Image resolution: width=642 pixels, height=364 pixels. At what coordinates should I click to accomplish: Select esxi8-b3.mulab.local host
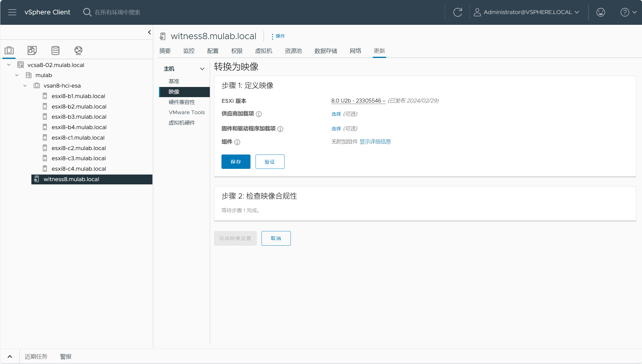tap(79, 117)
